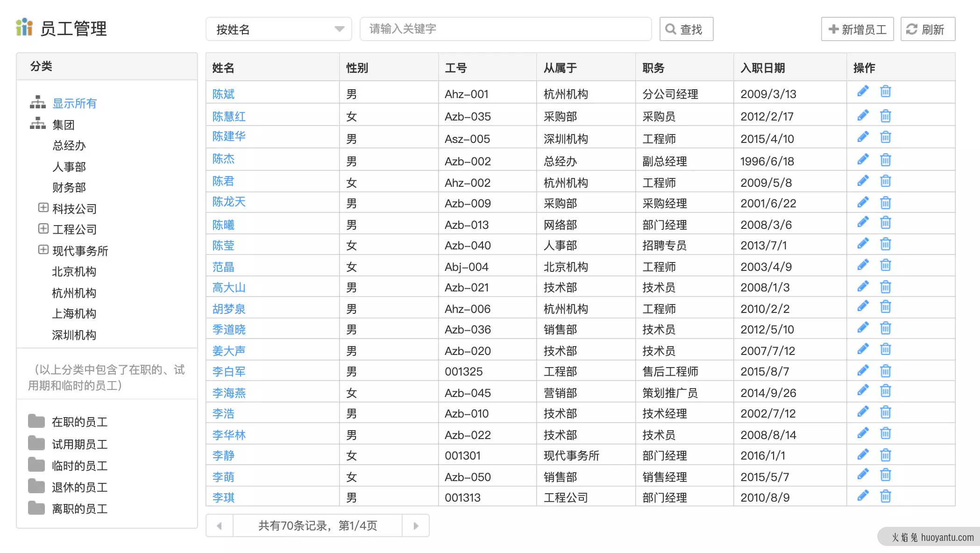Click the edit pencil icon for 陈斌
This screenshot has width=980, height=553.
(x=863, y=91)
